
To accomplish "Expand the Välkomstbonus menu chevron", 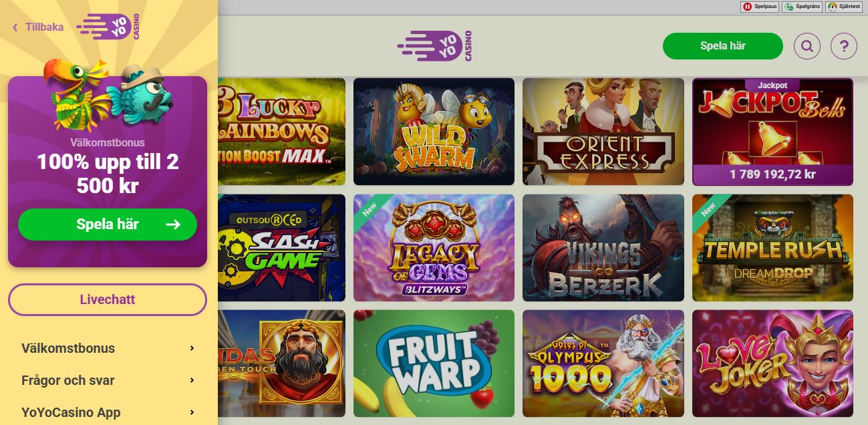I will point(192,348).
